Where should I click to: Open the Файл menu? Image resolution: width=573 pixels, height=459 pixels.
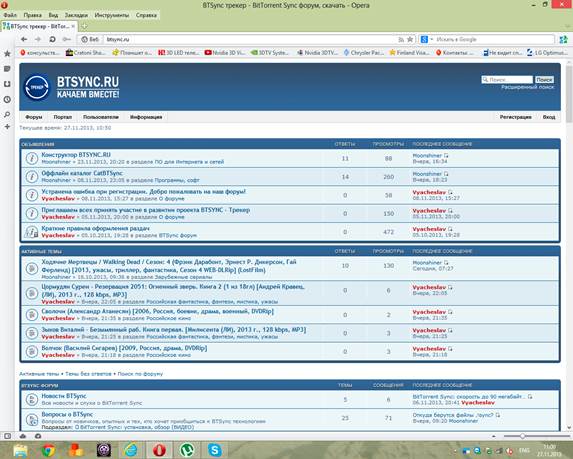10,15
